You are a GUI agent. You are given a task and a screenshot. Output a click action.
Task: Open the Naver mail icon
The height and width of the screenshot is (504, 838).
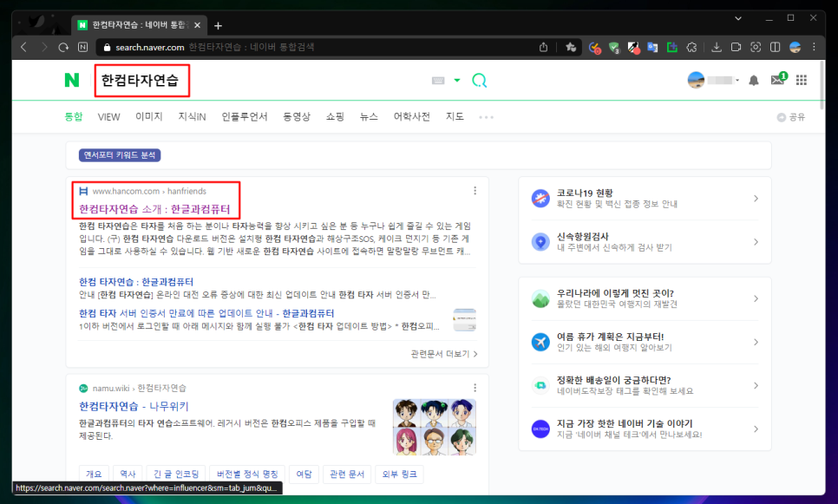click(x=779, y=79)
